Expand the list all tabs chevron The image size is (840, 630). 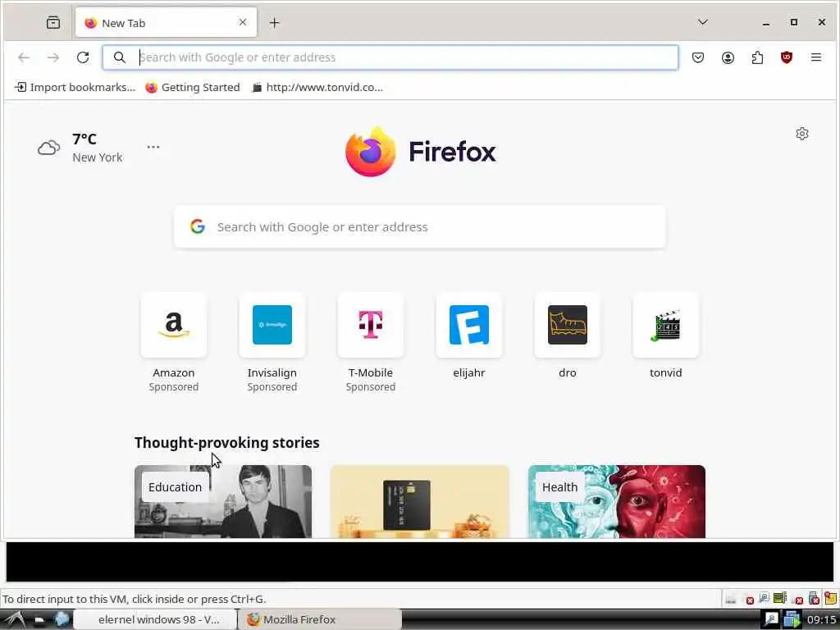(703, 22)
